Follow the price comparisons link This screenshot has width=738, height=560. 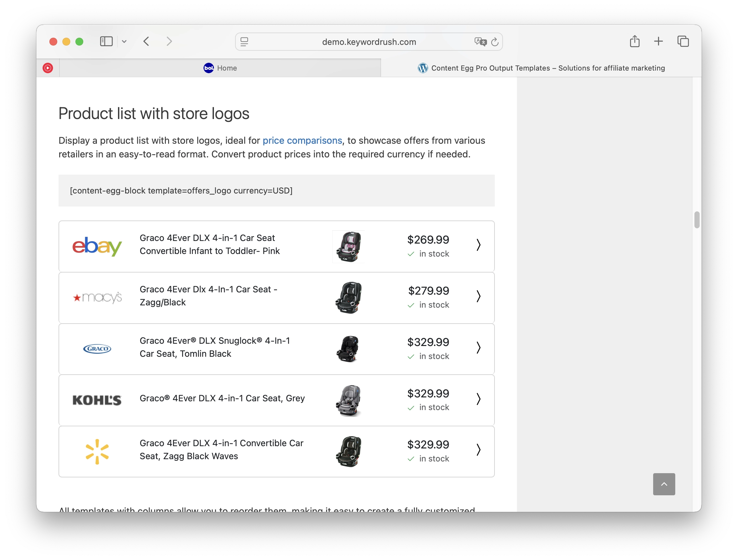click(x=302, y=140)
